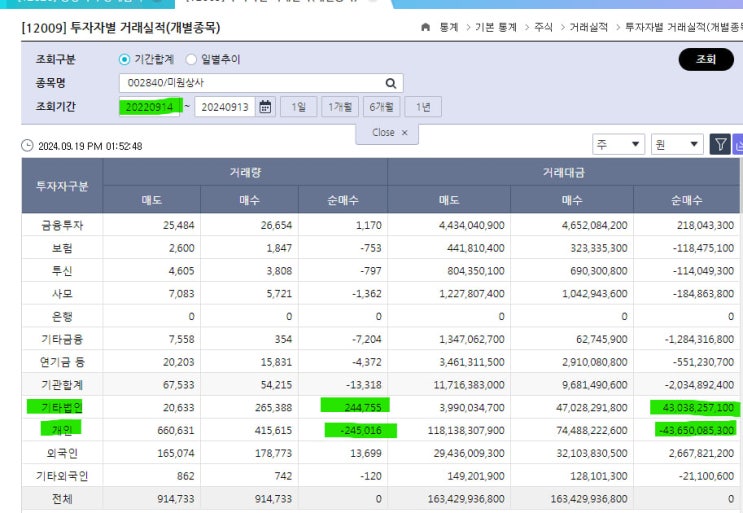Click the 외국인 net volume 13,699
743x513 pixels.
tap(366, 453)
